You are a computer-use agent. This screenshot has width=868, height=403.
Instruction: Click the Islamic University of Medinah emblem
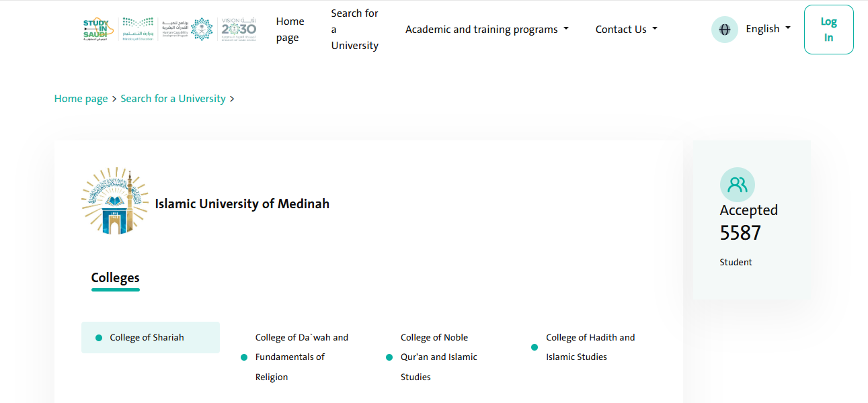click(x=115, y=201)
